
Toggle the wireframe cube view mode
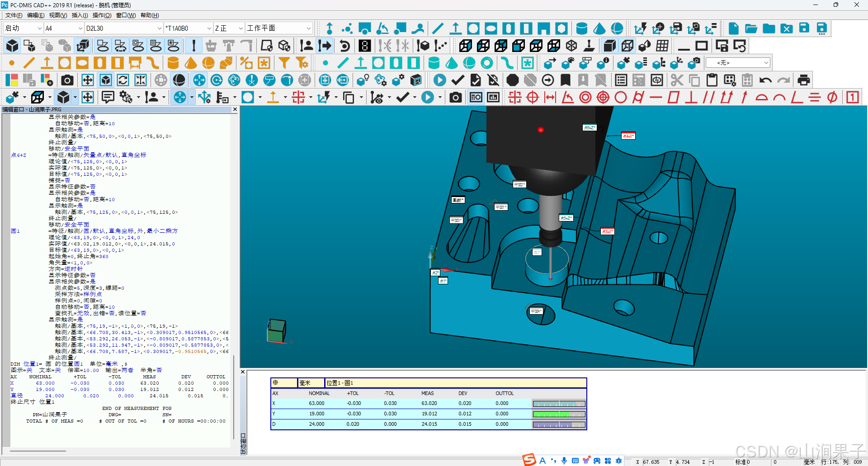click(x=627, y=46)
